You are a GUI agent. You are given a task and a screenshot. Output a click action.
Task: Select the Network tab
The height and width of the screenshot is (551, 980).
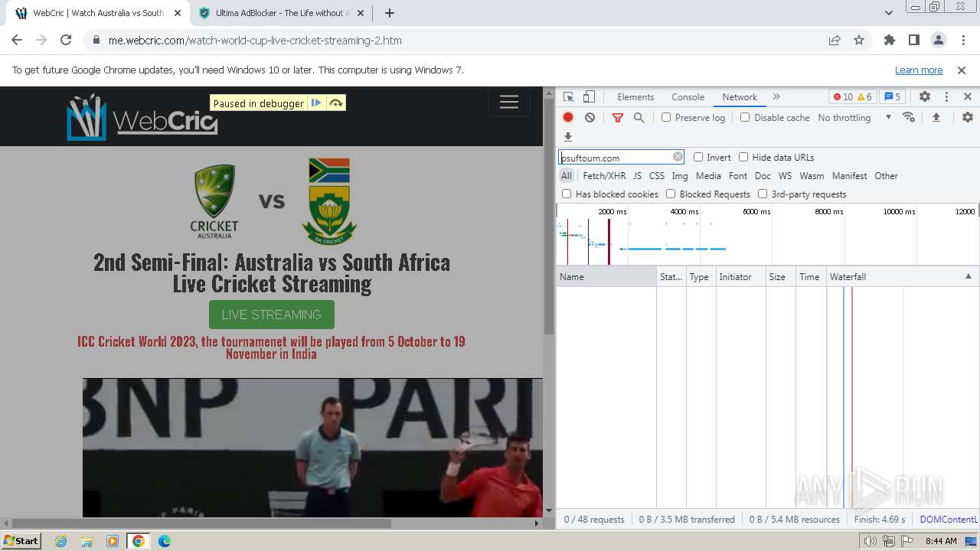coord(740,97)
